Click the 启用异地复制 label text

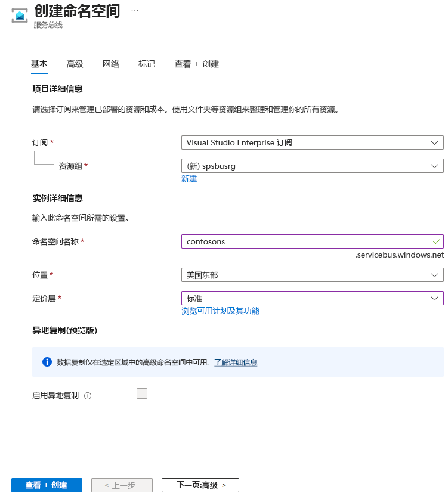pos(55,396)
